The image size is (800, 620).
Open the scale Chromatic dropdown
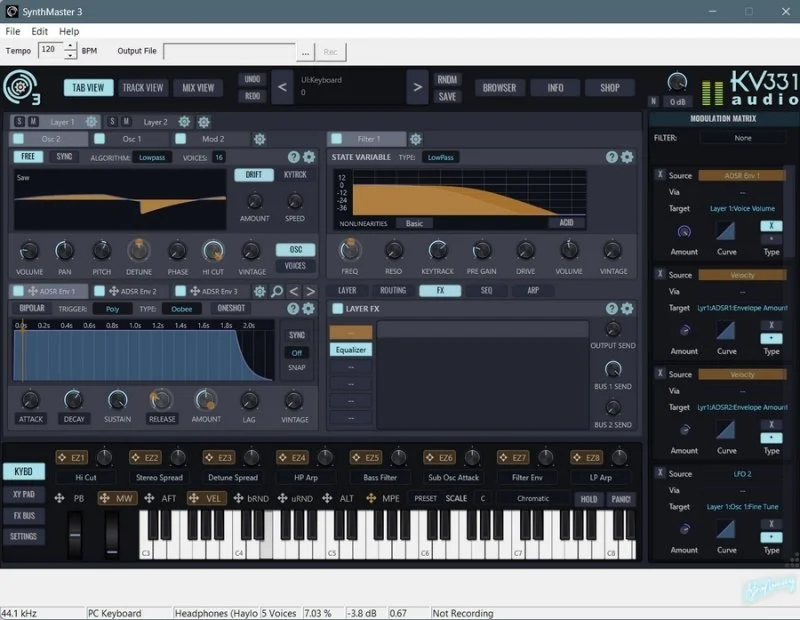[x=533, y=498]
